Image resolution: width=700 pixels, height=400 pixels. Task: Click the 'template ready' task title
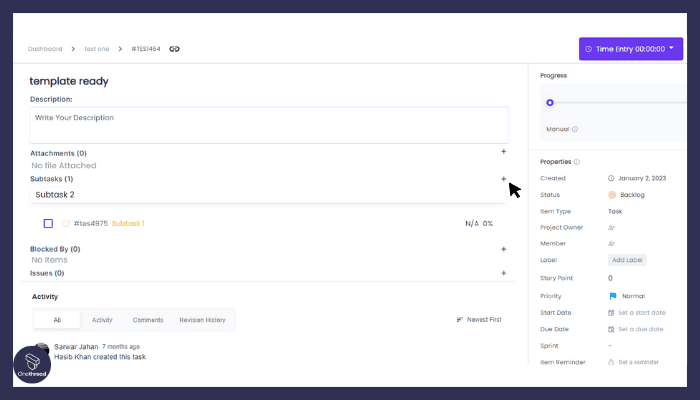point(69,81)
